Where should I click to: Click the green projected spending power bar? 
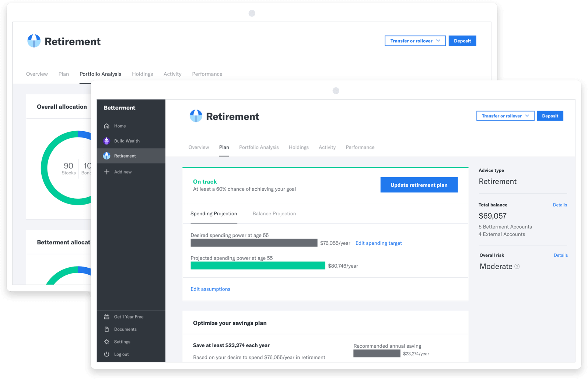click(x=258, y=266)
